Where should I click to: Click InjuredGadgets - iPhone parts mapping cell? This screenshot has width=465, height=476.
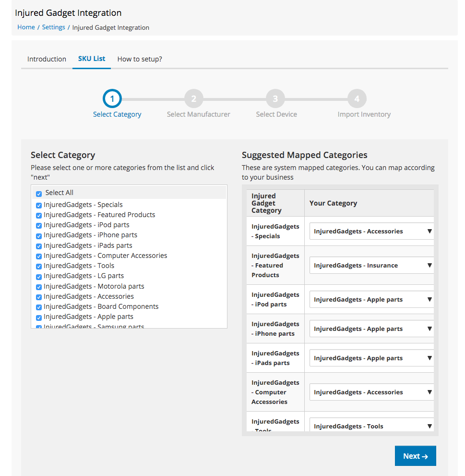point(275,329)
